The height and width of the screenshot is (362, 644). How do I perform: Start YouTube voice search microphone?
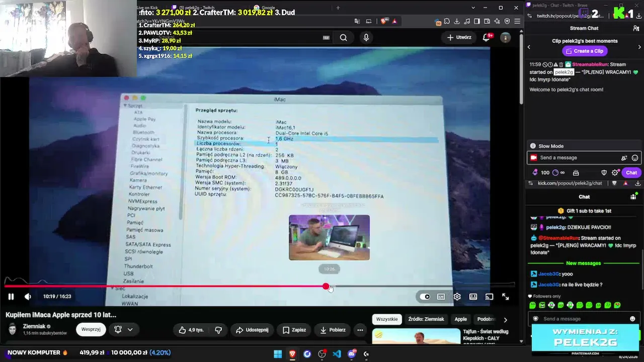366,37
